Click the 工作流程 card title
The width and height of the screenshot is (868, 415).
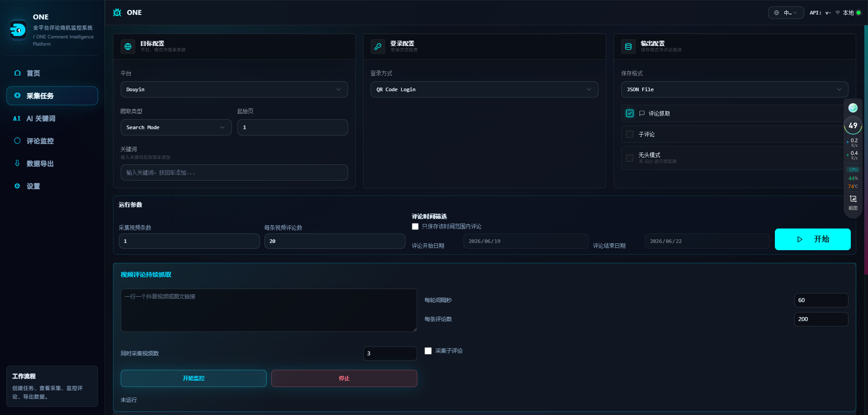pos(24,376)
